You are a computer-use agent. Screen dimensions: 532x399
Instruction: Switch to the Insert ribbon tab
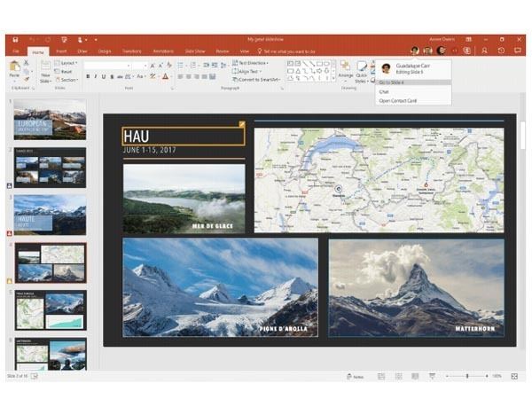coord(61,51)
